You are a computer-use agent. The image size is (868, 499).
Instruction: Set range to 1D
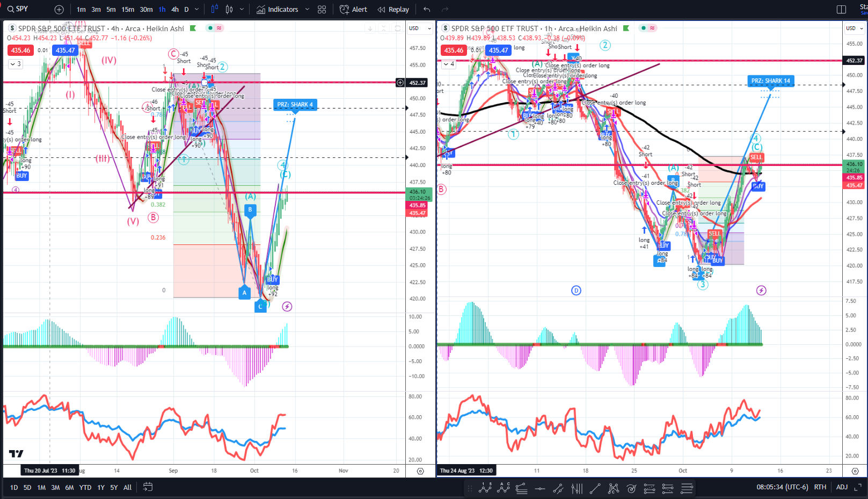point(14,488)
